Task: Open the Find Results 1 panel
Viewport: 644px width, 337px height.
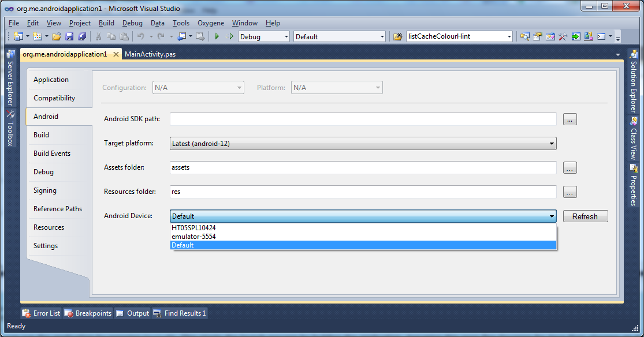Action: 180,313
